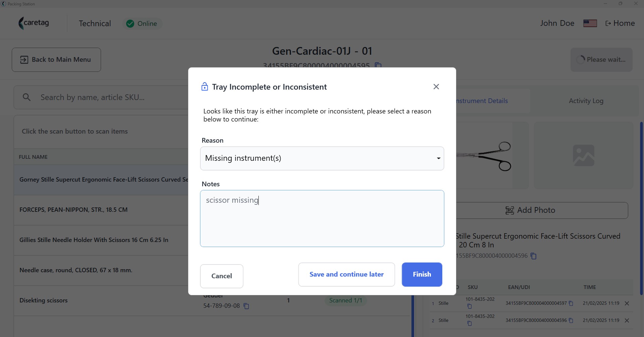Open the Reason dropdown
644x337 pixels.
point(322,158)
